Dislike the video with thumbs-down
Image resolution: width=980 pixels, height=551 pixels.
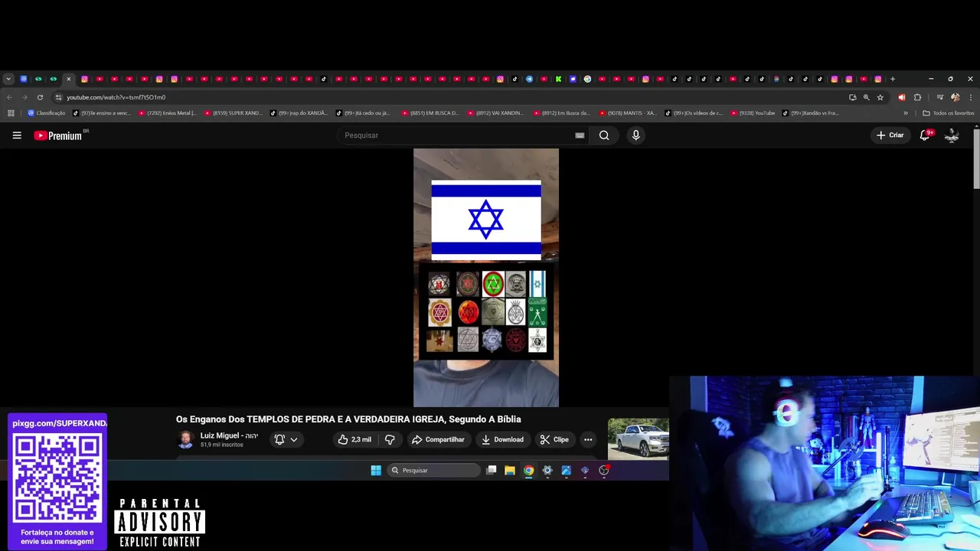pos(390,439)
